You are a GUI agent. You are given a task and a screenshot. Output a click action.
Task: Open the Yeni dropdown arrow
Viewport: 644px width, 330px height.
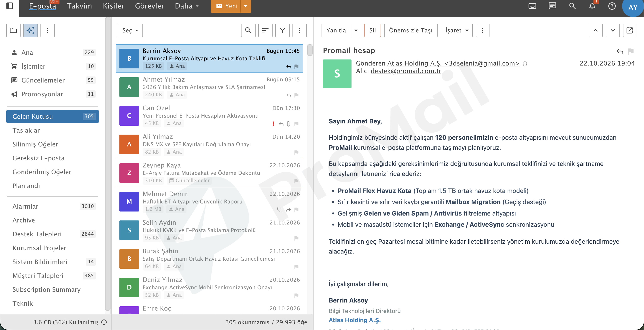pos(246,6)
